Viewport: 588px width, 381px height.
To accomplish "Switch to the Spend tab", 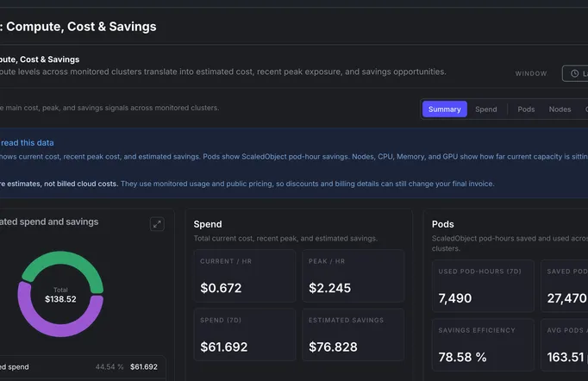I will coord(486,109).
